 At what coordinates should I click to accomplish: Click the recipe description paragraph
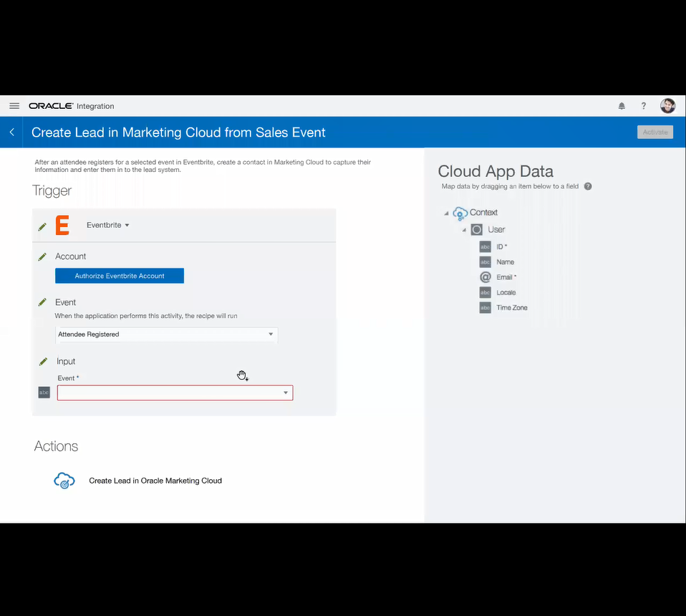pos(203,165)
